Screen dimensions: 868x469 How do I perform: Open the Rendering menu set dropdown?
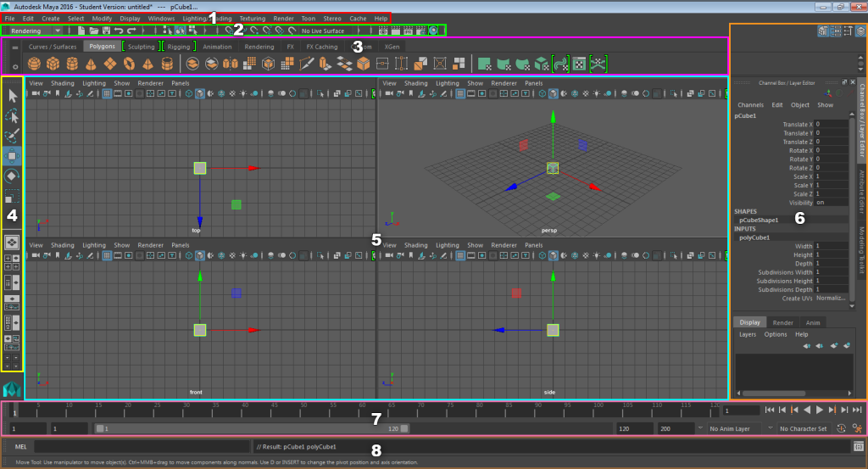(x=36, y=31)
